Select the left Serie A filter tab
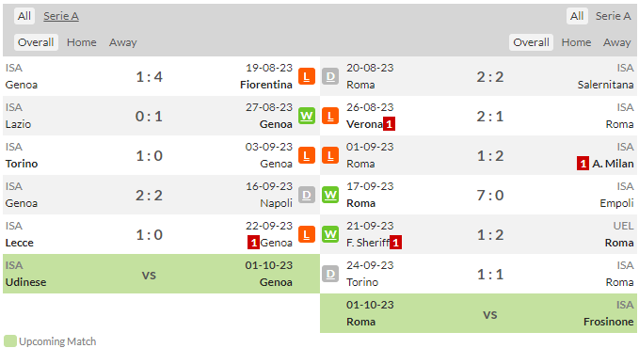The width and height of the screenshot is (639, 364). click(x=61, y=16)
